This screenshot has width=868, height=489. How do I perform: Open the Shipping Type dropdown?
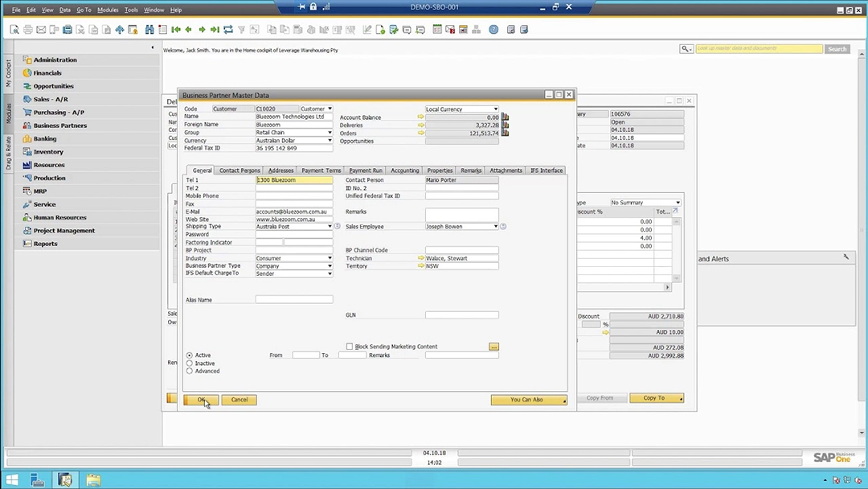[x=329, y=226]
